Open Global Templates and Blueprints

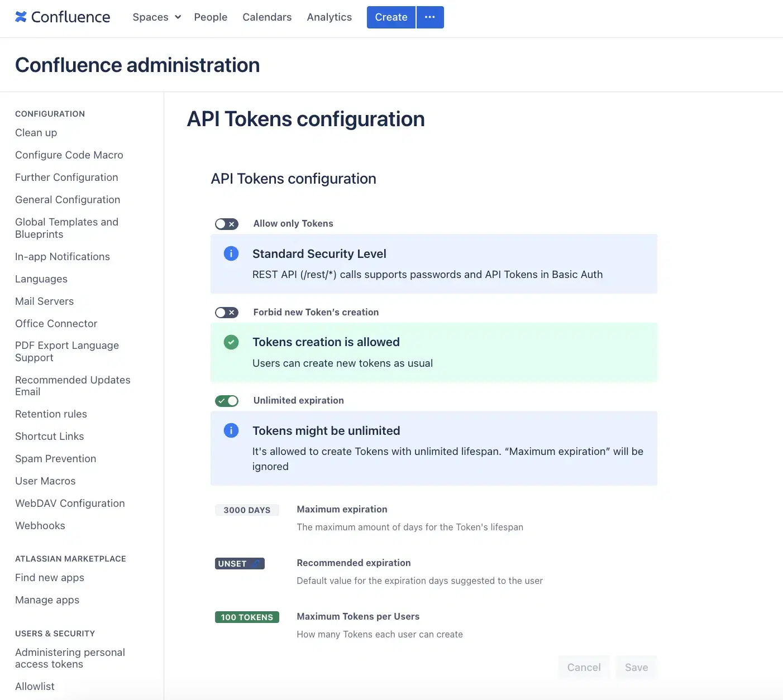tap(67, 228)
